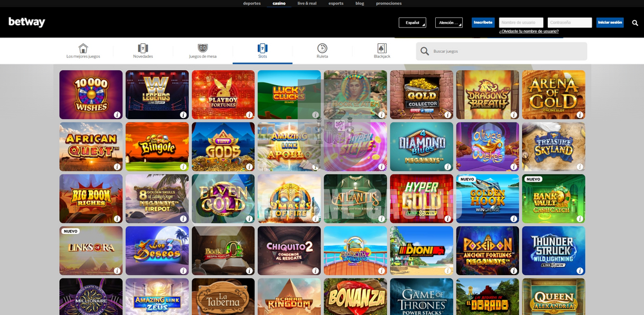Show info for El Dioni
This screenshot has width=644, height=315.
click(x=447, y=271)
